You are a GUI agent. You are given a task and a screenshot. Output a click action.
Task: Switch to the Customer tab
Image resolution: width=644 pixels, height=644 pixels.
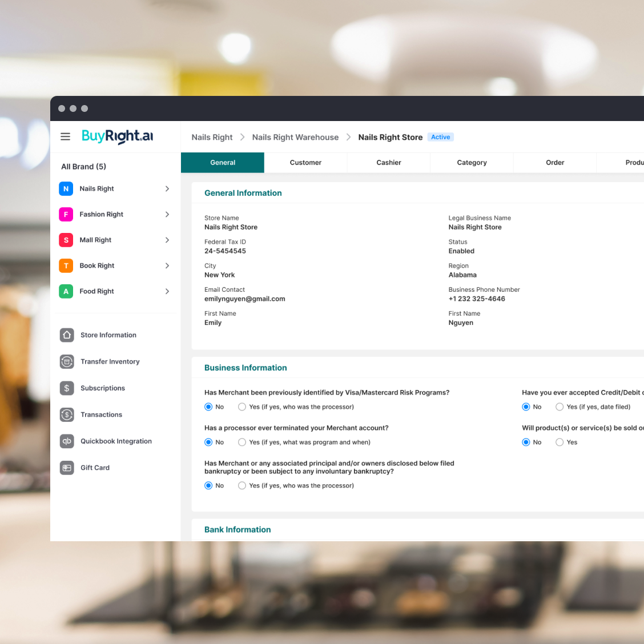click(x=305, y=163)
